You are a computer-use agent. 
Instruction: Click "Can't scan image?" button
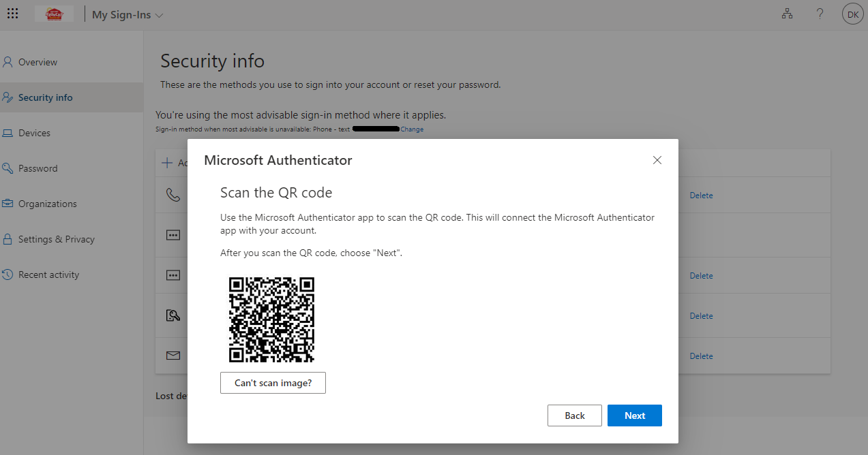(273, 383)
